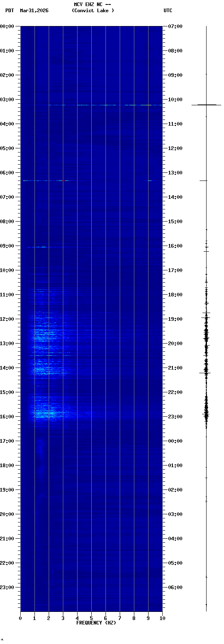
Task: Click the UTC time label 23:00
Action: tap(175, 417)
